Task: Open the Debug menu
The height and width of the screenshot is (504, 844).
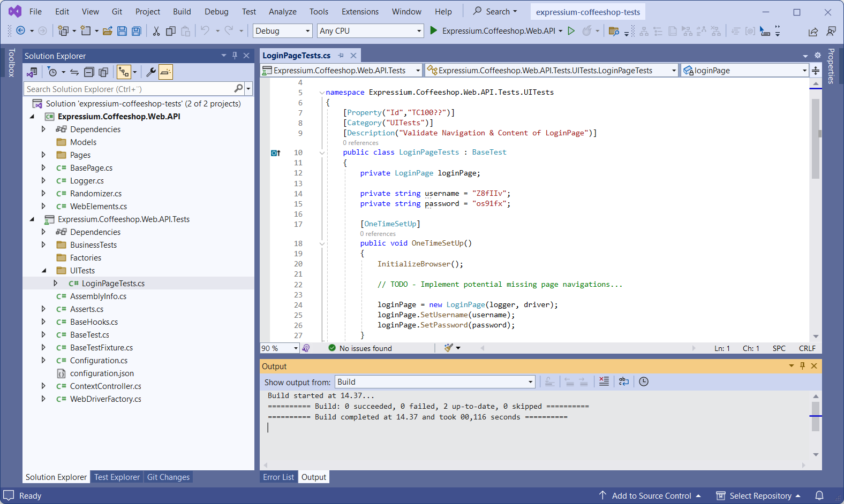Action: [216, 12]
